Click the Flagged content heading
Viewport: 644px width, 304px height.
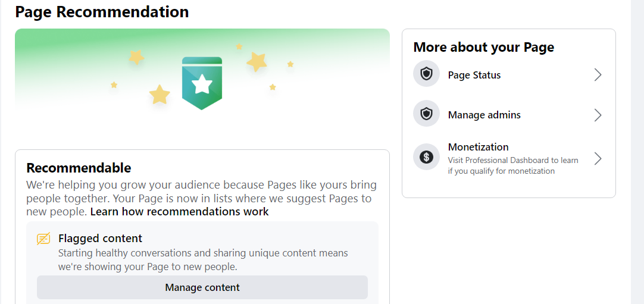tap(100, 238)
